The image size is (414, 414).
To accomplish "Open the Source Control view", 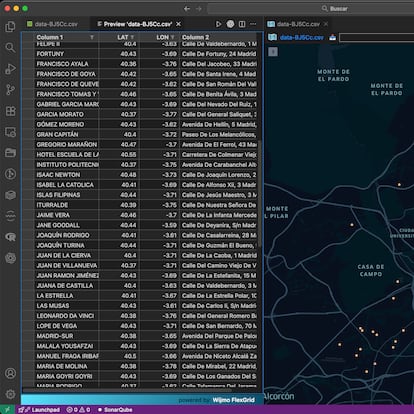I will pyautogui.click(x=10, y=90).
